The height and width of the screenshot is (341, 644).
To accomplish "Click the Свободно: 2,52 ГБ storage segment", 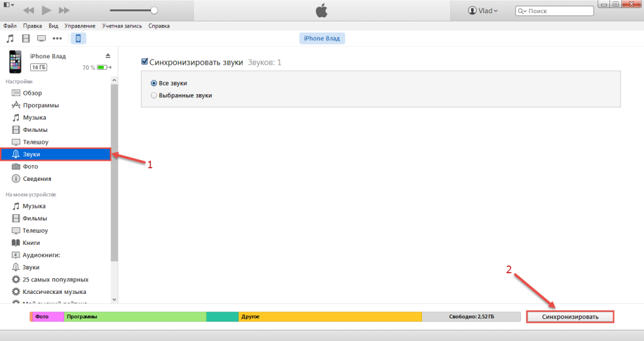I will coord(472,317).
